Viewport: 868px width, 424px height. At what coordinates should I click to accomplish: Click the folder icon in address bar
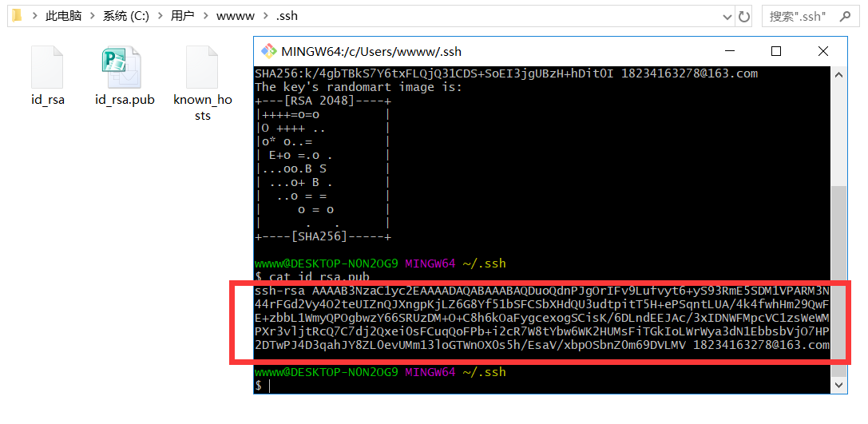17,15
